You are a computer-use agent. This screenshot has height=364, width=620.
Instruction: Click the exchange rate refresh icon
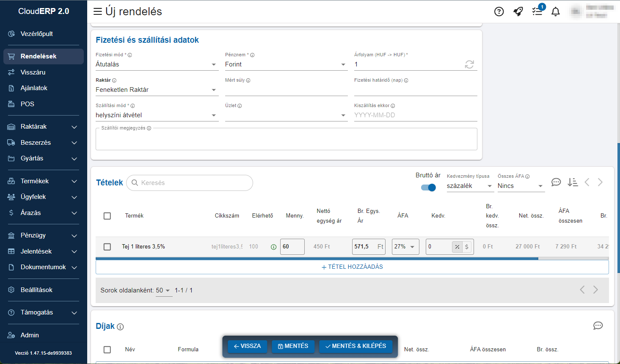[469, 64]
